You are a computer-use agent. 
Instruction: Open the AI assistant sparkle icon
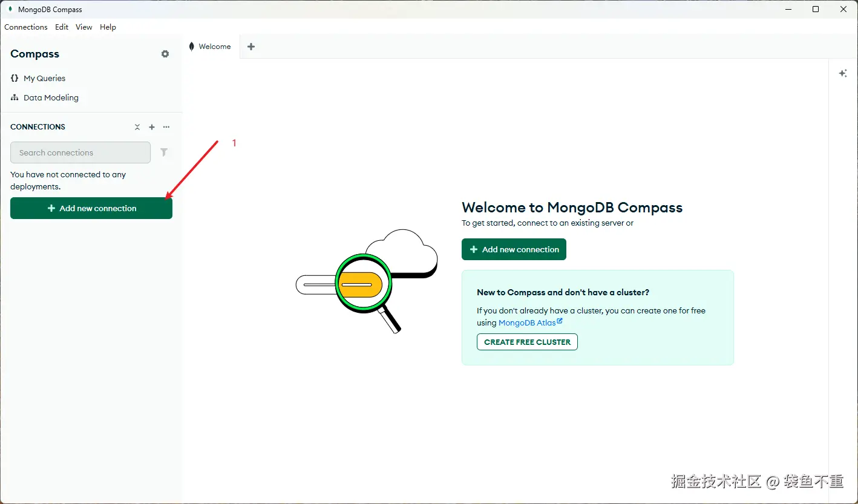click(x=843, y=73)
